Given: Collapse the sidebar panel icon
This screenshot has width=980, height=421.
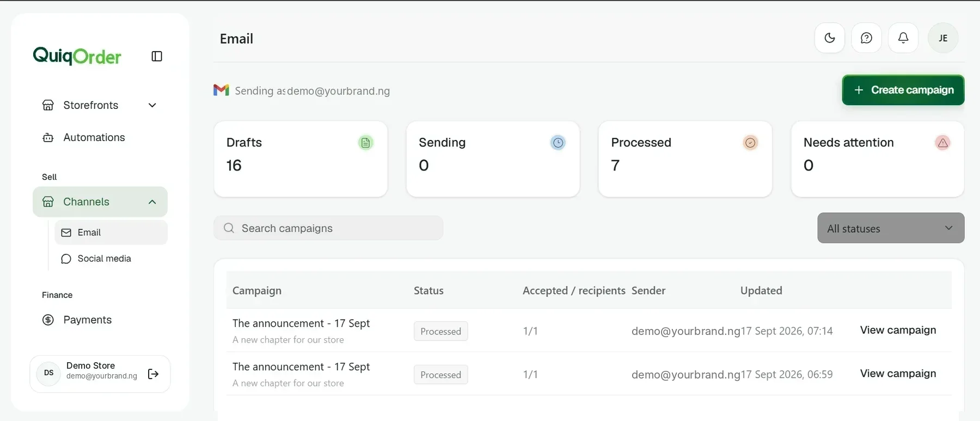Looking at the screenshot, I should click(x=157, y=56).
